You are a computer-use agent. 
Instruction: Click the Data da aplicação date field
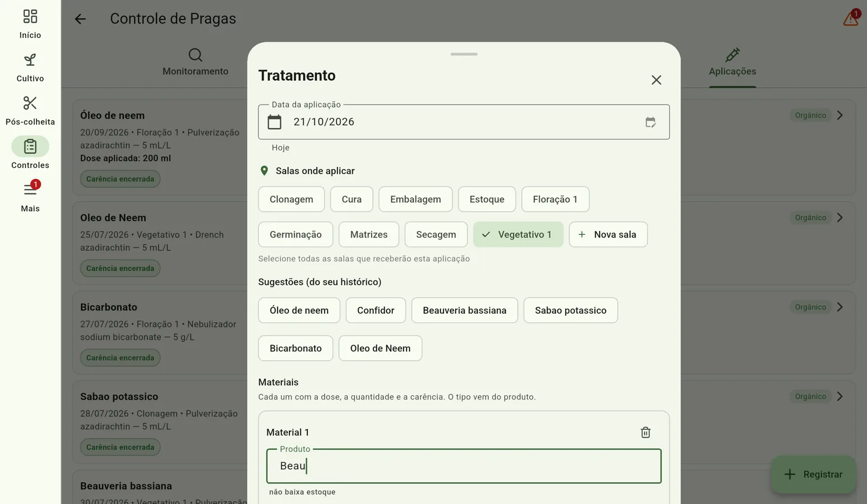pos(464,122)
